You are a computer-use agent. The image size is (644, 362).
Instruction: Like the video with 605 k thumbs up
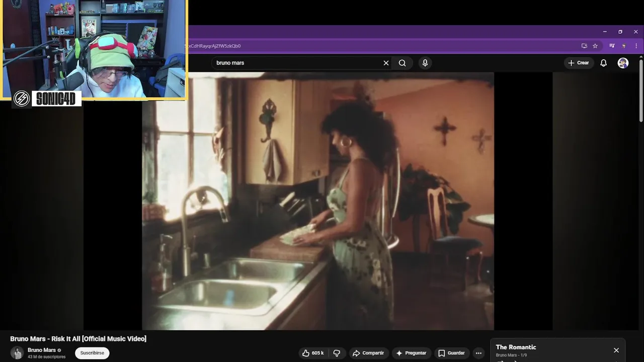[312, 353]
